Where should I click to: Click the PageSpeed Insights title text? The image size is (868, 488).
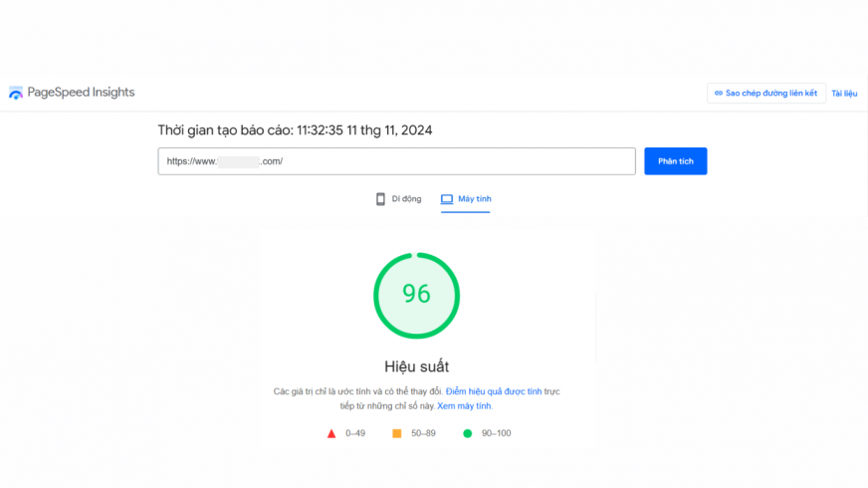click(81, 93)
